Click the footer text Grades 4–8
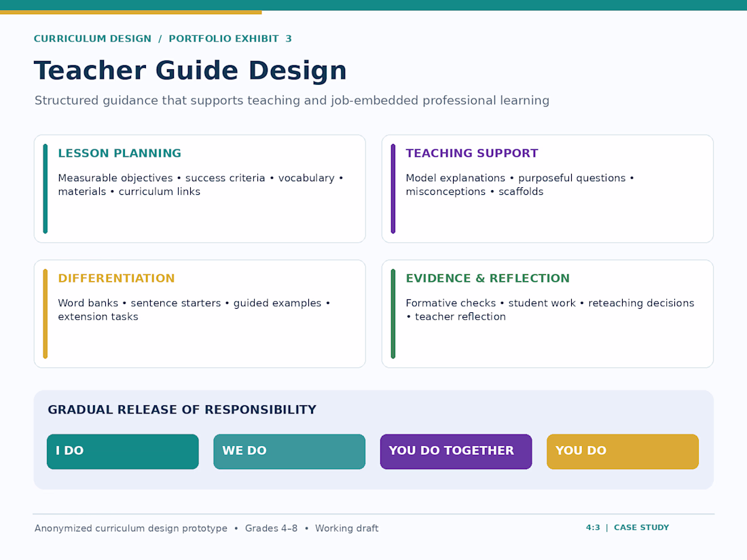Screen dimensions: 747x560 (271, 529)
